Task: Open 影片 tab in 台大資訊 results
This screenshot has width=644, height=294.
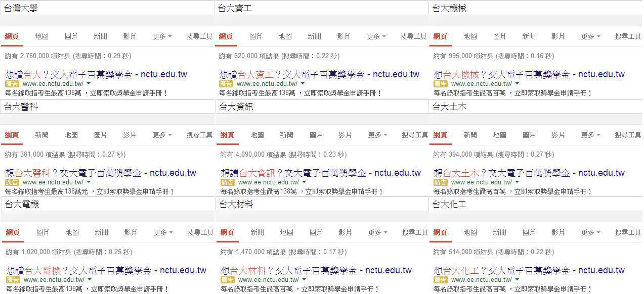Action: coord(345,135)
